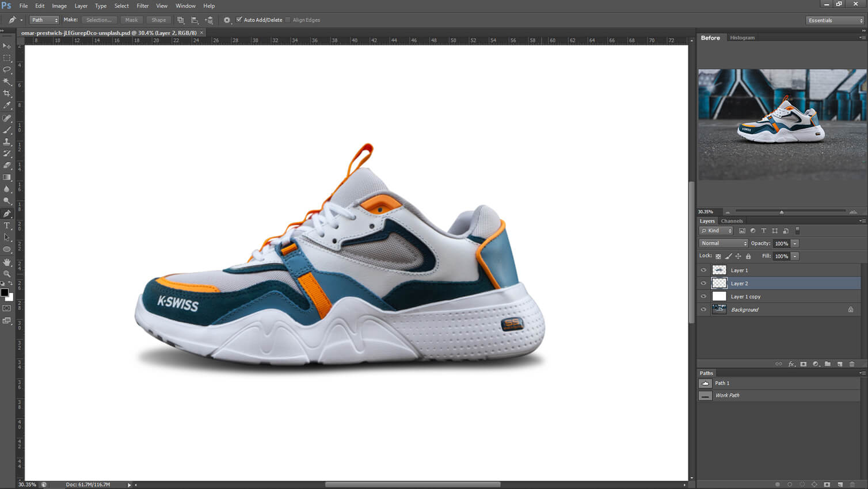
Task: Change the screen mode
Action: coord(7,321)
